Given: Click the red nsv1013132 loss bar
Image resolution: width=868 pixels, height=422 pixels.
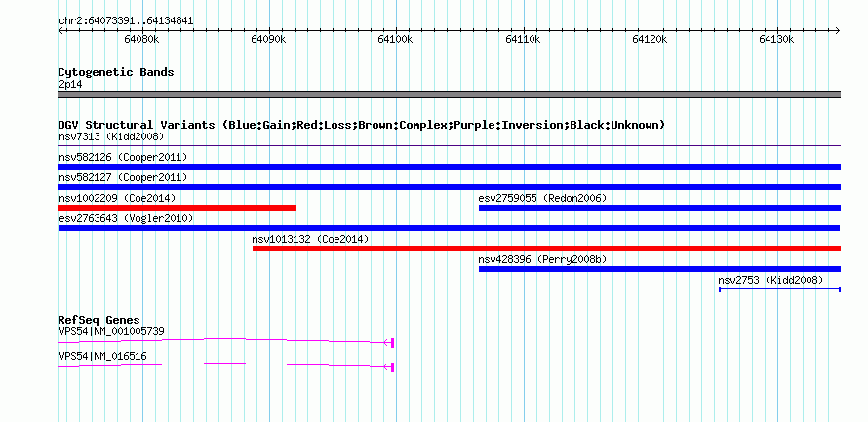Looking at the screenshot, I should 547,249.
